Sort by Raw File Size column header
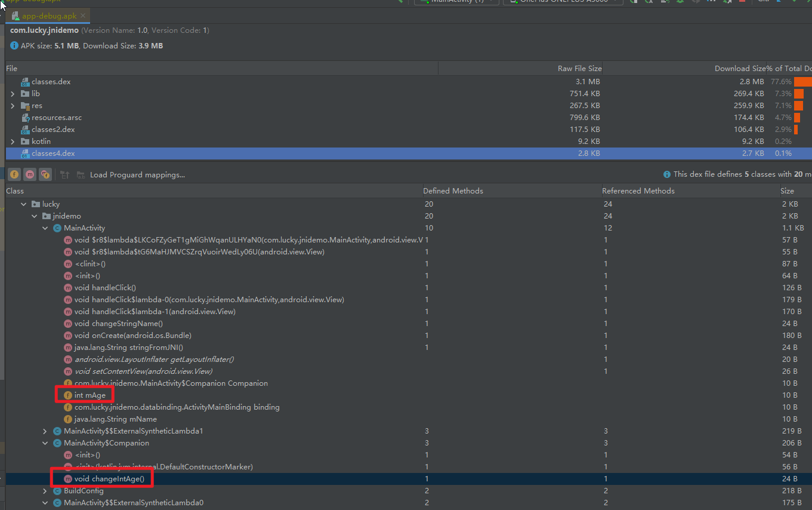This screenshot has width=812, height=510. click(x=520, y=69)
